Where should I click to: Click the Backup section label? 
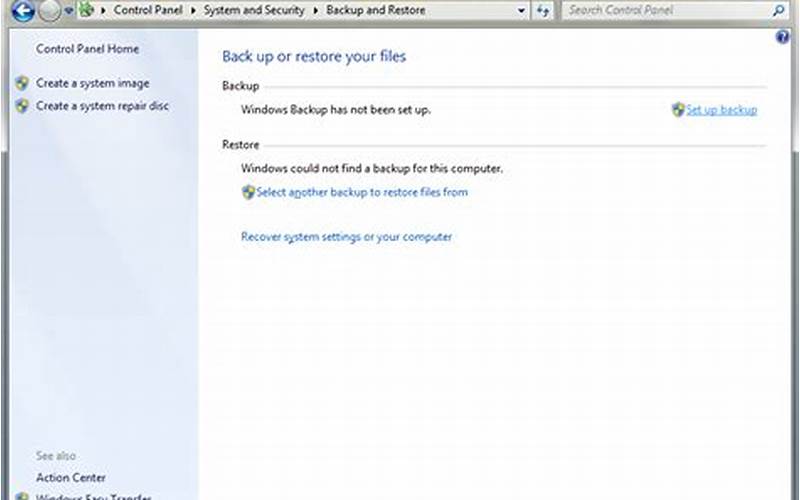pos(240,86)
